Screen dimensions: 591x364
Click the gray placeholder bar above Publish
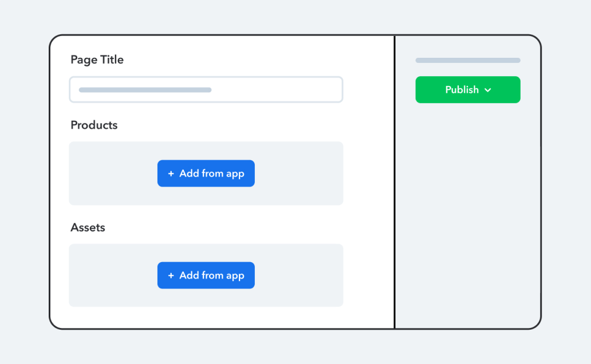(x=468, y=60)
